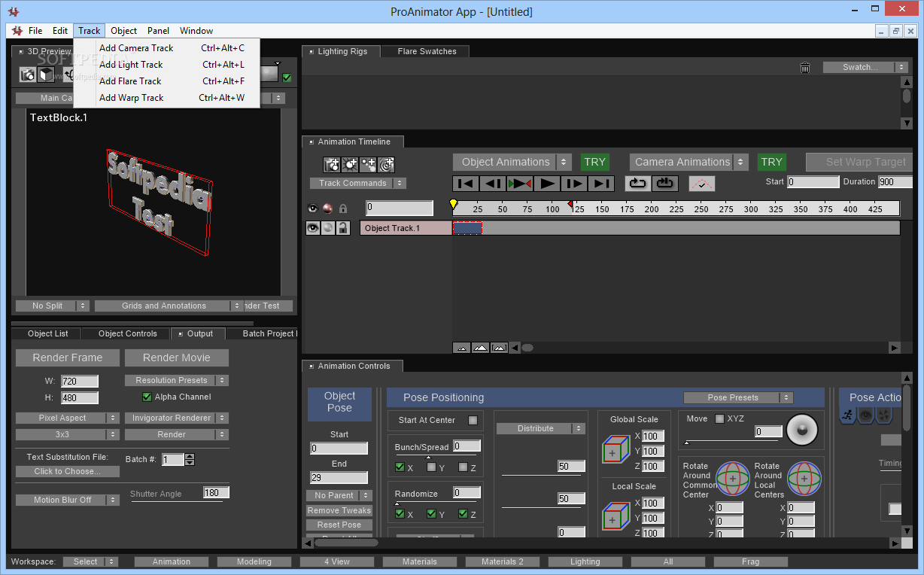Play selection between green and red markers
The height and width of the screenshot is (575, 924).
pos(520,183)
